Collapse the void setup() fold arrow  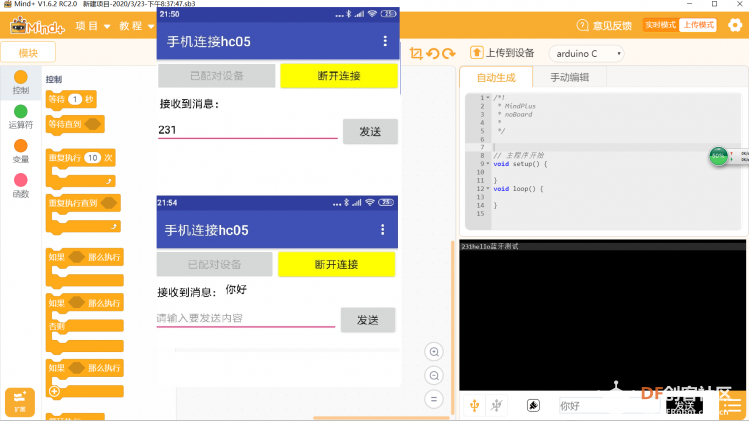pos(488,164)
